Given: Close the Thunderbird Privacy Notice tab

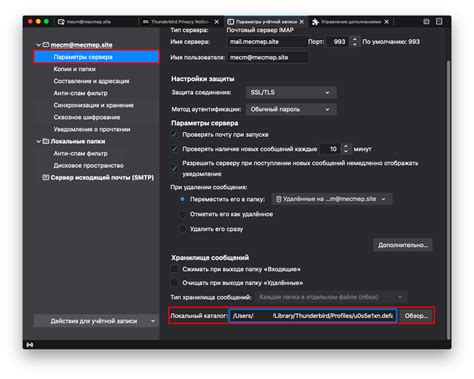Looking at the screenshot, I should pos(217,22).
